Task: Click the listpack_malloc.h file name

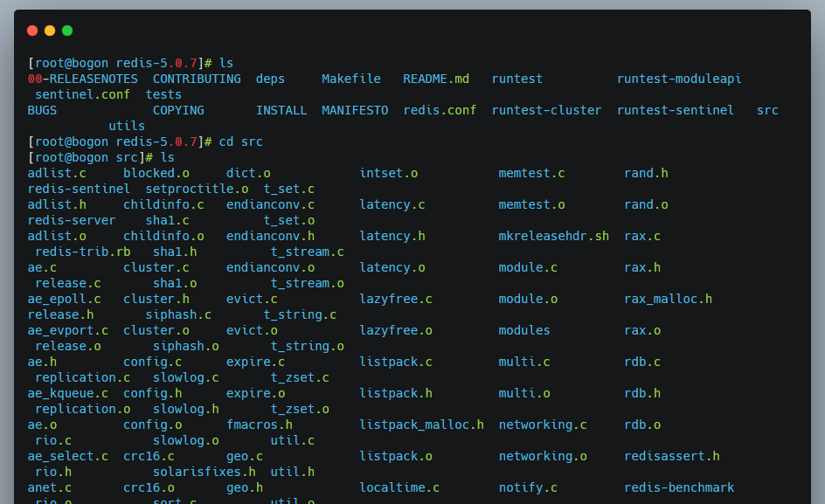Action: click(421, 425)
